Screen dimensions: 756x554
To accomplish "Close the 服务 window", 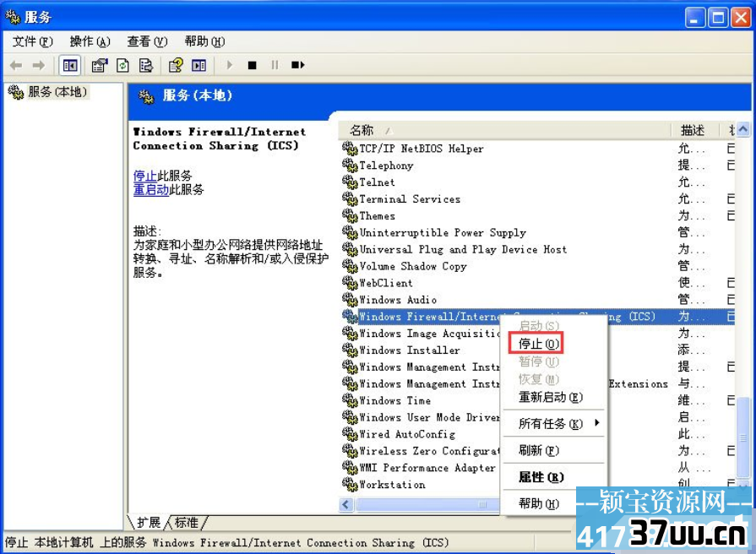I will pyautogui.click(x=741, y=18).
